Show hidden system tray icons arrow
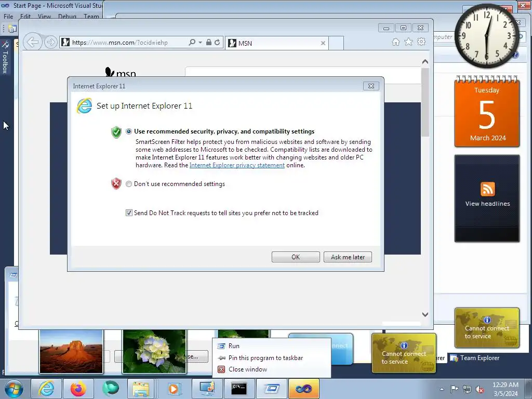Image resolution: width=532 pixels, height=399 pixels. (x=442, y=389)
